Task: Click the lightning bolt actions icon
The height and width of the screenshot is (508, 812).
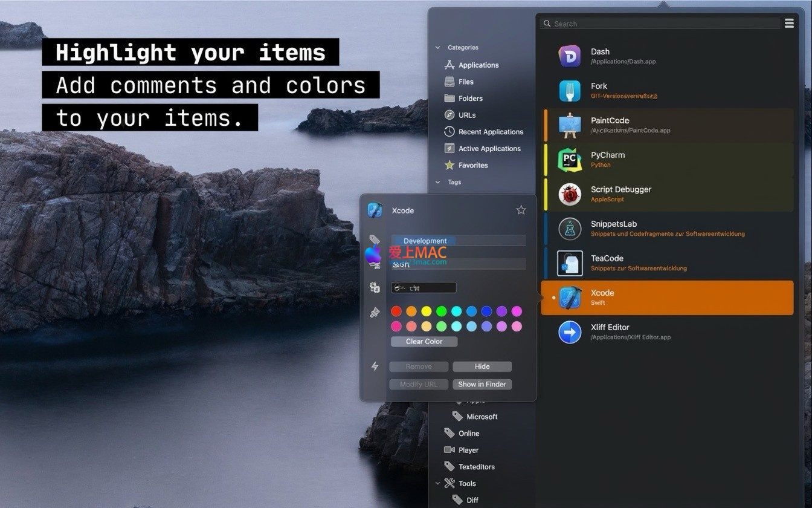Action: (x=375, y=366)
